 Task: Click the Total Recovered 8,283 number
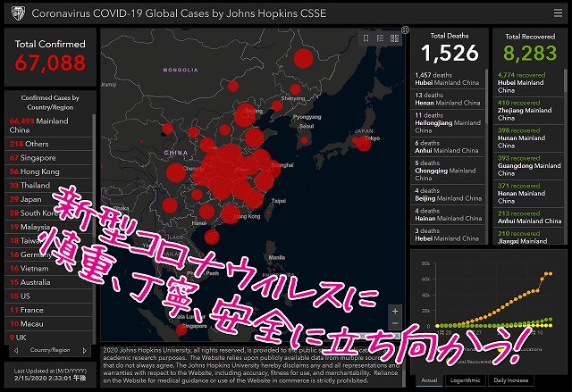point(530,54)
